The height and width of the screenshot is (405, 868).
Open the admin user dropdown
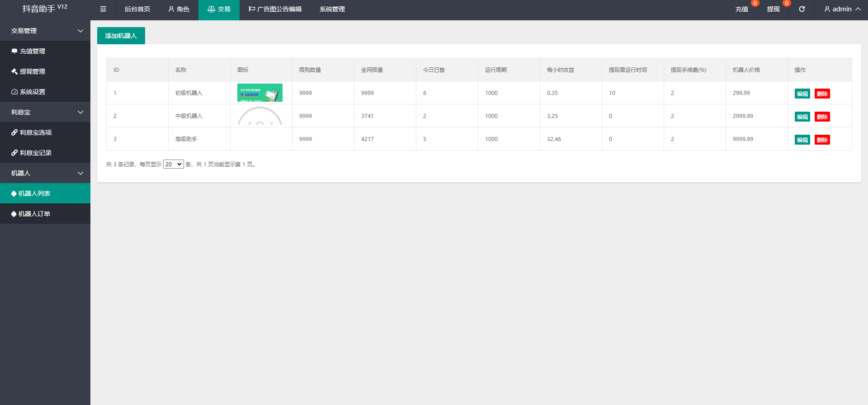coord(843,9)
